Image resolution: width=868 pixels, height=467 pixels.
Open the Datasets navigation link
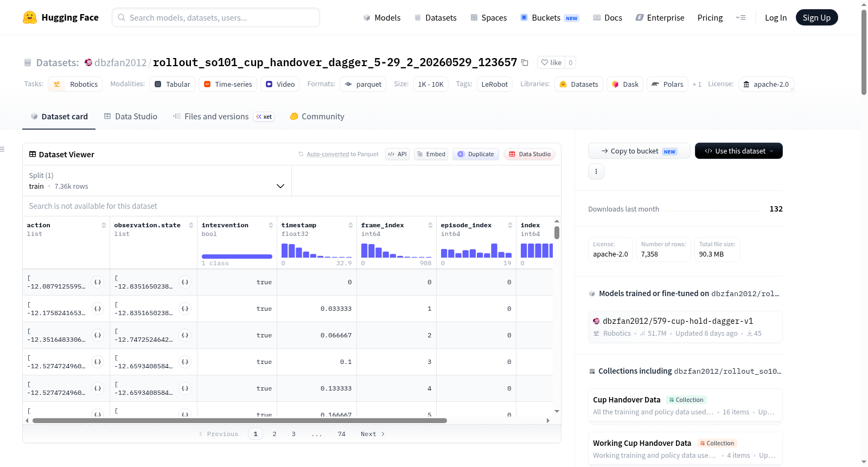436,18
